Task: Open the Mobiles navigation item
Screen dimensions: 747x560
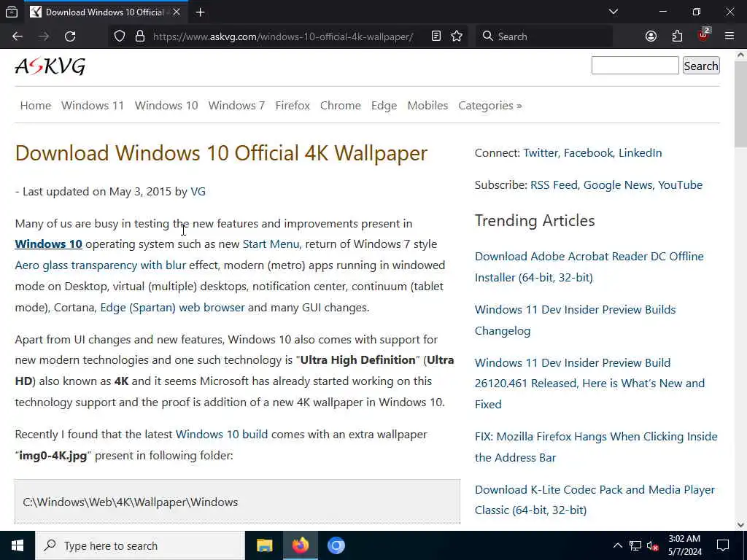Action: tap(427, 105)
